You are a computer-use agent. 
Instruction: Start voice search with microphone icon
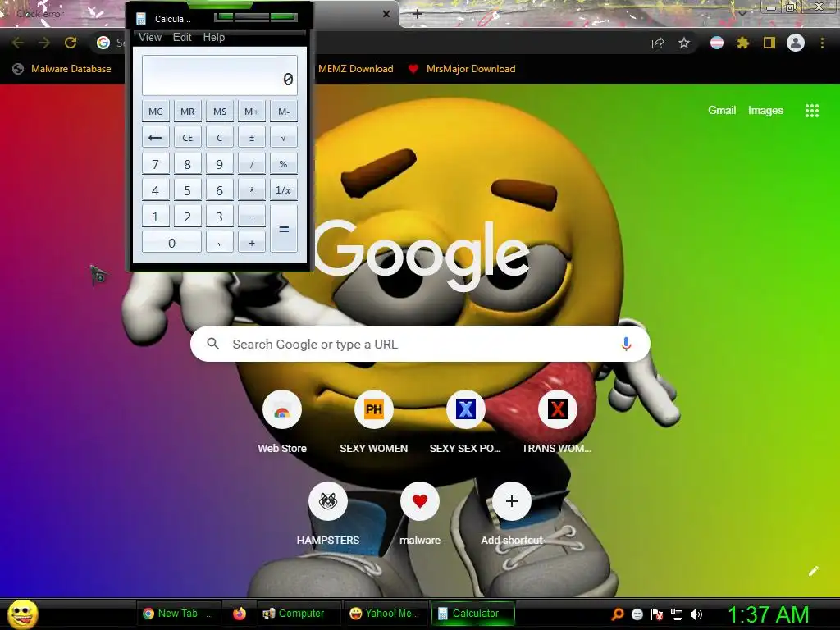pyautogui.click(x=626, y=344)
